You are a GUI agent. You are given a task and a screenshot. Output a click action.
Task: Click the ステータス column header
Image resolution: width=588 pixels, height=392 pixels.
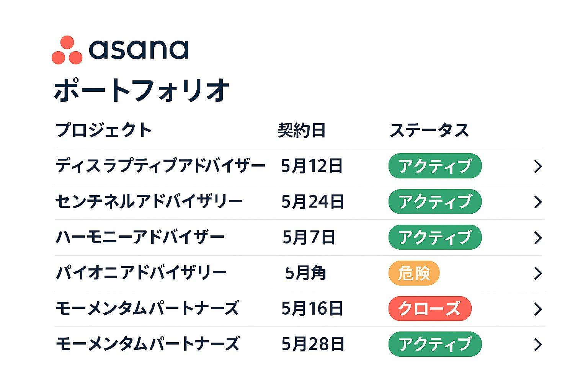click(429, 130)
